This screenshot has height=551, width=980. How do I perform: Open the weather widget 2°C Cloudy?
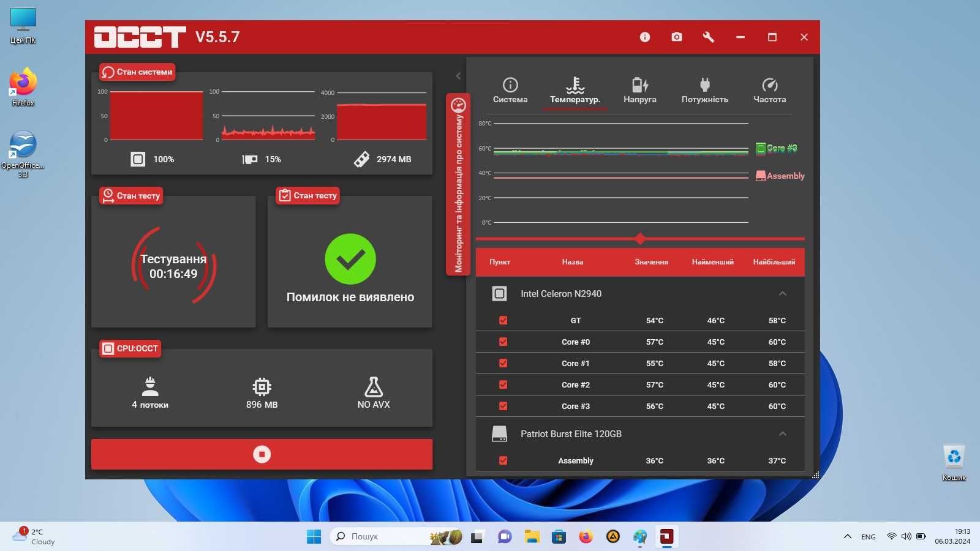coord(34,537)
